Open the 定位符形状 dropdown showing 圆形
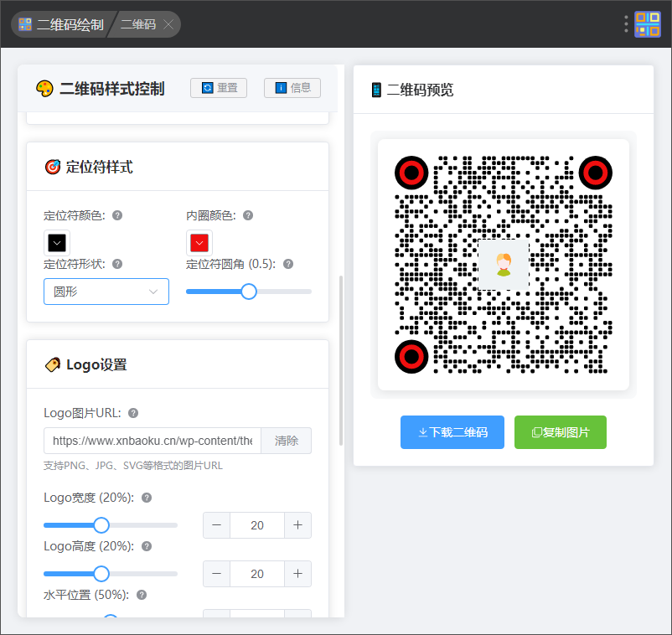Image resolution: width=672 pixels, height=635 pixels. (106, 292)
